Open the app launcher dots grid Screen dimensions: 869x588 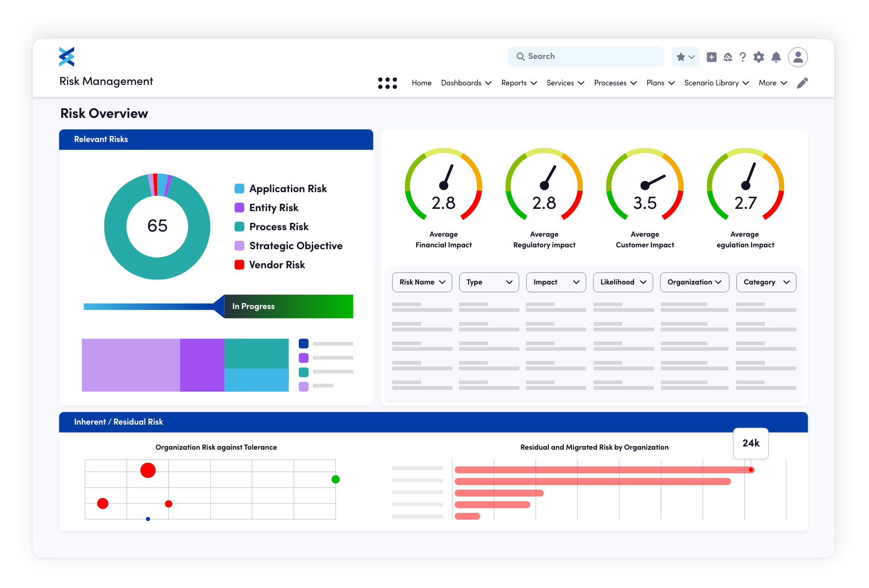coord(387,83)
